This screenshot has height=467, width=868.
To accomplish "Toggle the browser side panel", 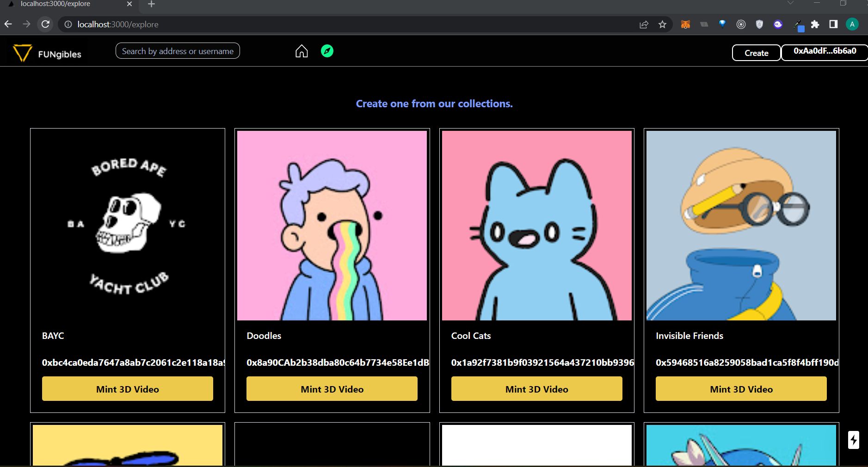I will coord(833,24).
